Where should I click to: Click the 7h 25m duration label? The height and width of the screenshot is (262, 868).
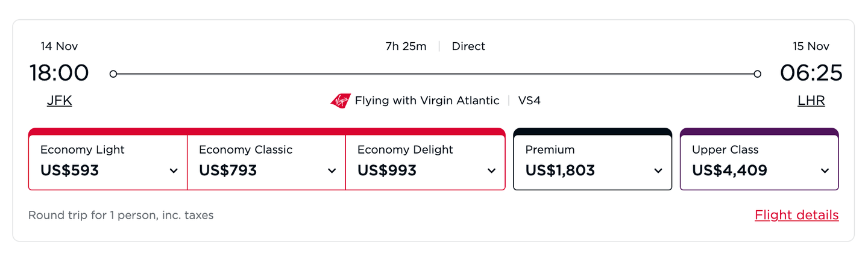[406, 46]
